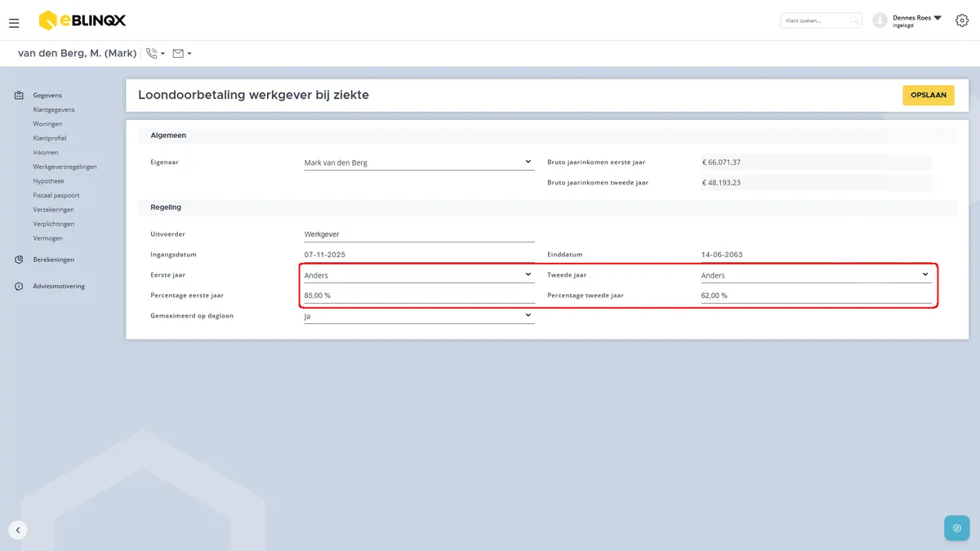Viewport: 980px width, 551px height.
Task: Save with the OPSLAAN button
Action: click(929, 96)
